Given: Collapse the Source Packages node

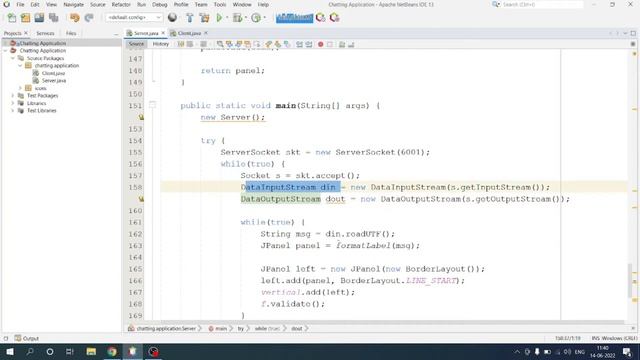Looking at the screenshot, I should point(13,58).
